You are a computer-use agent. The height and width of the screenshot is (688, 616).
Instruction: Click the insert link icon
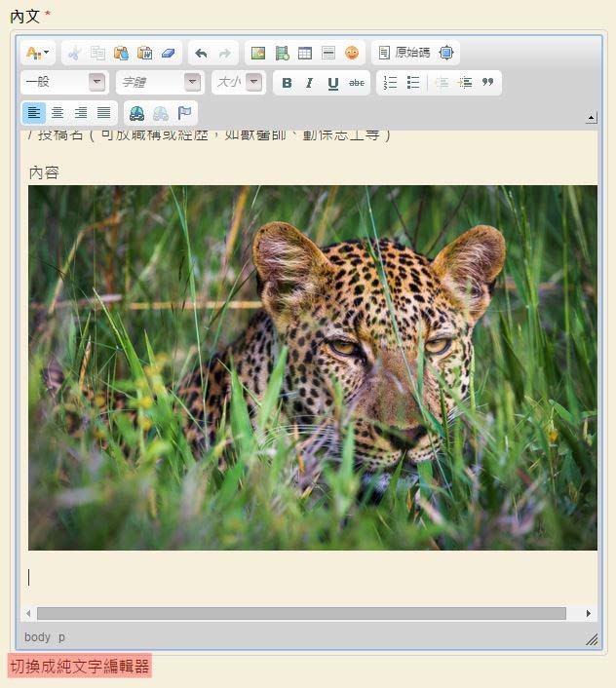(136, 113)
